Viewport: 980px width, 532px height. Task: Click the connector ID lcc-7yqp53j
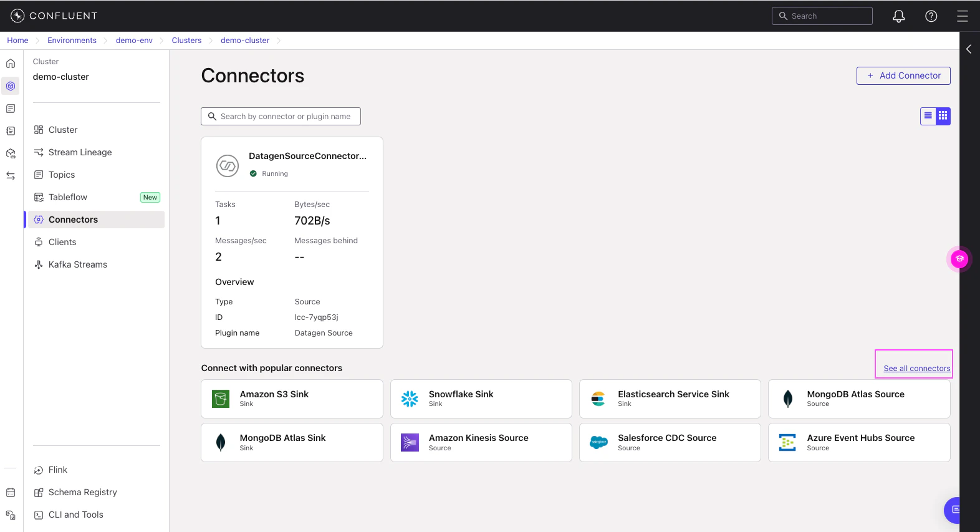[316, 317]
